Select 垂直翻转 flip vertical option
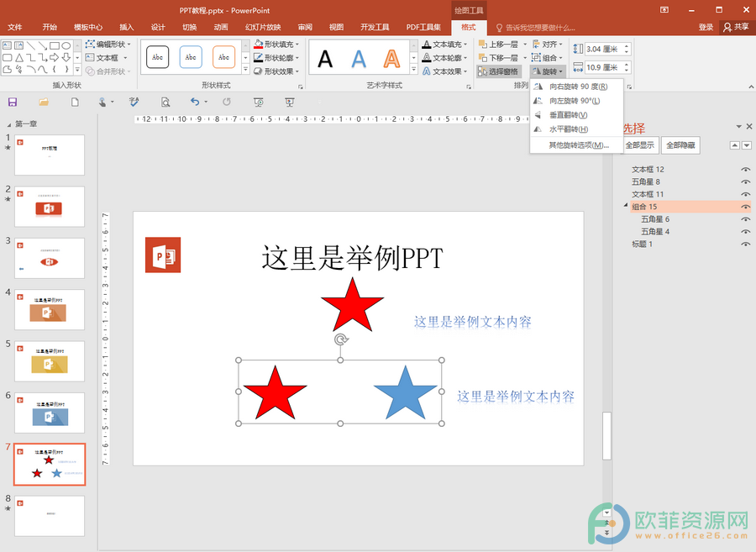Viewport: 756px width, 552px height. tap(576, 115)
